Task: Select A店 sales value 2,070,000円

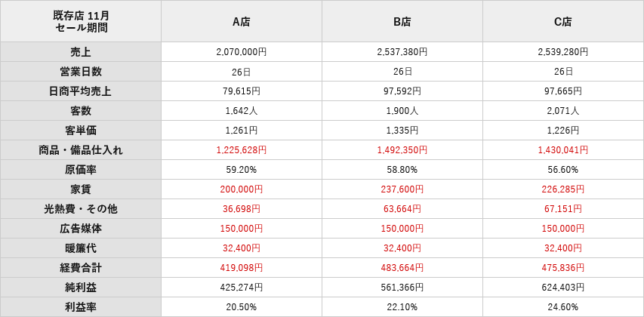Action: point(242,52)
